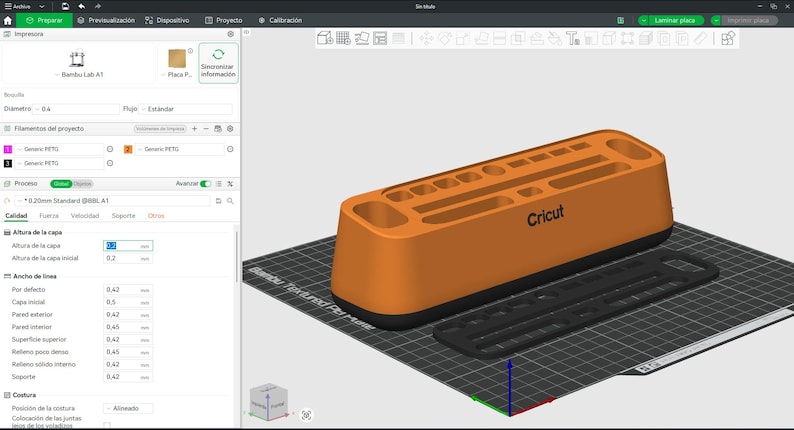Save the process preset icon
Screen dimensions: 794x430
[218, 201]
